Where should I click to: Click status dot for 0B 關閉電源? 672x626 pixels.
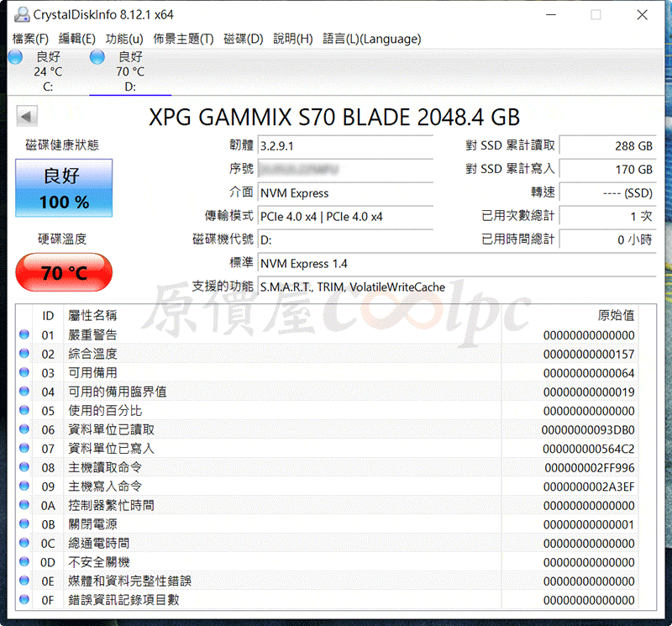(24, 524)
